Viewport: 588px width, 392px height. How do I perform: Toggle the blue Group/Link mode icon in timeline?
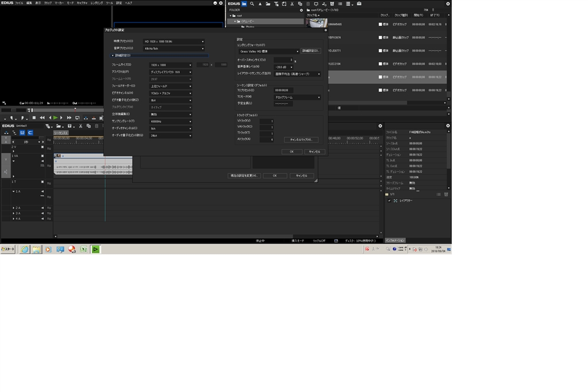[30, 133]
